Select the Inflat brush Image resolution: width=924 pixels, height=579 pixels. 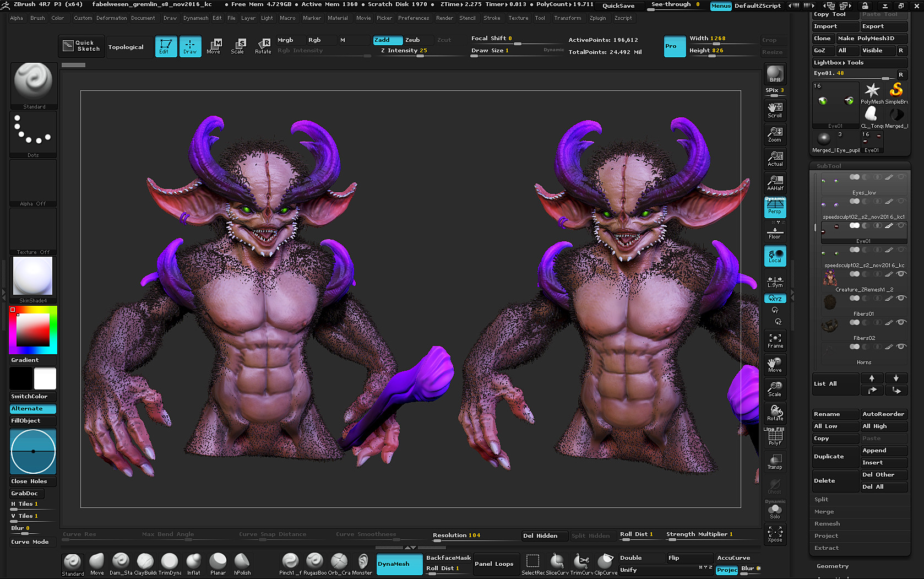tap(194, 565)
